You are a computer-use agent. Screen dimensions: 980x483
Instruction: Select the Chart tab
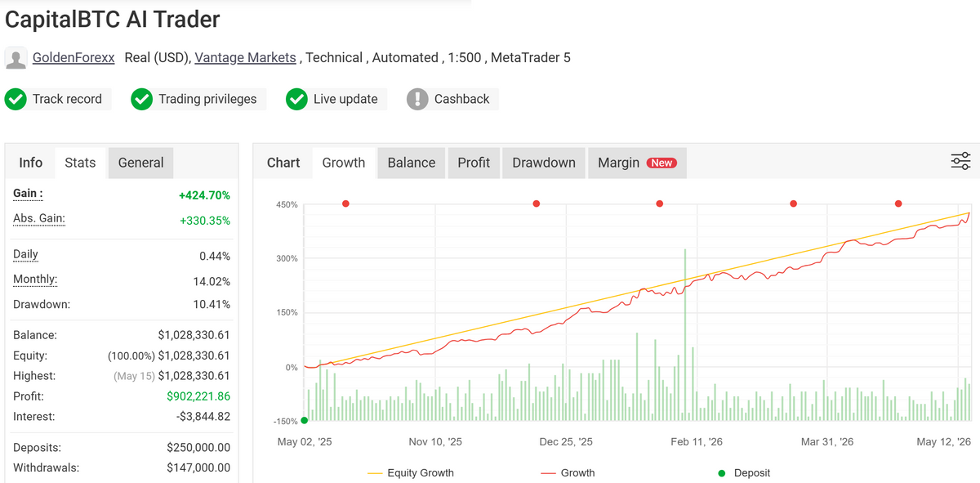(283, 163)
